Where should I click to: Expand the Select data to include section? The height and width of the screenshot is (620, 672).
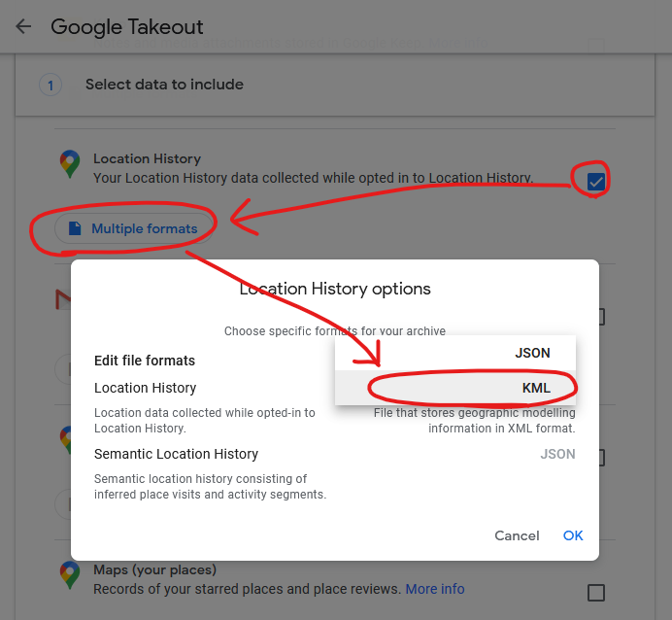pos(164,85)
